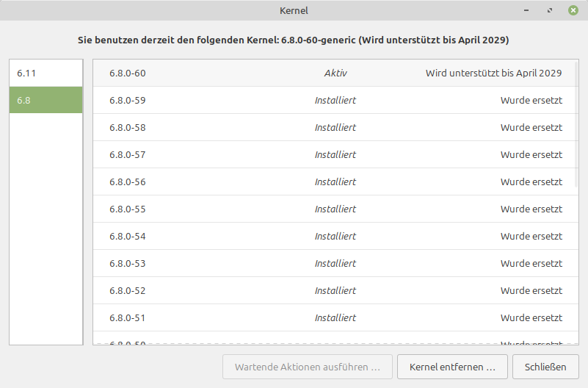Select kernel 6.8.0-54 row

coord(335,237)
